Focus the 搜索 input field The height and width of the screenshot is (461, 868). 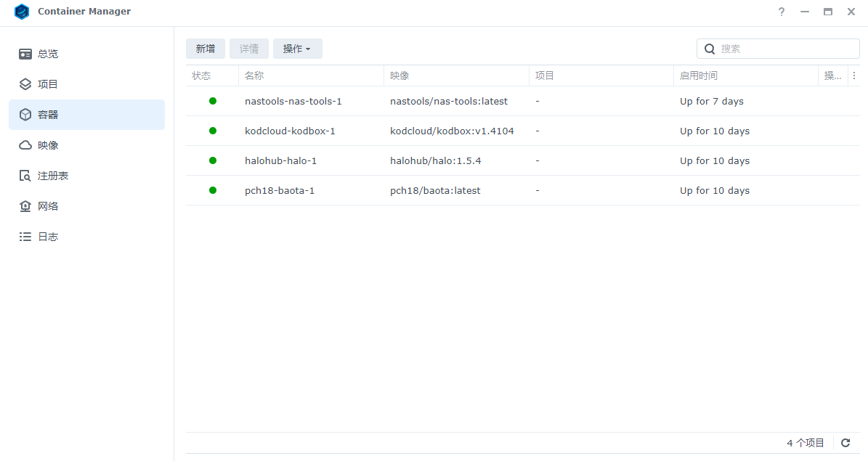(x=778, y=49)
